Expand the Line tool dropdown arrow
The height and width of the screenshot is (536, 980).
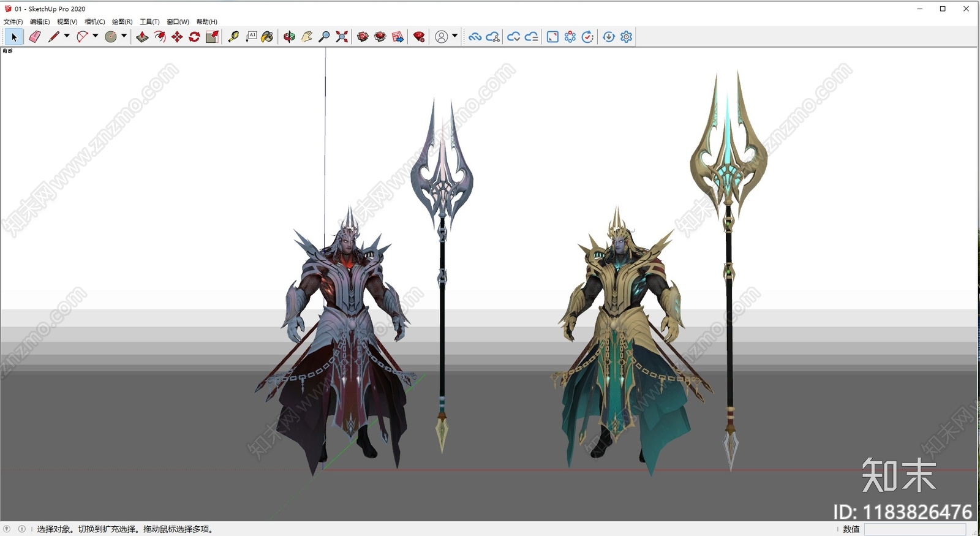[67, 36]
